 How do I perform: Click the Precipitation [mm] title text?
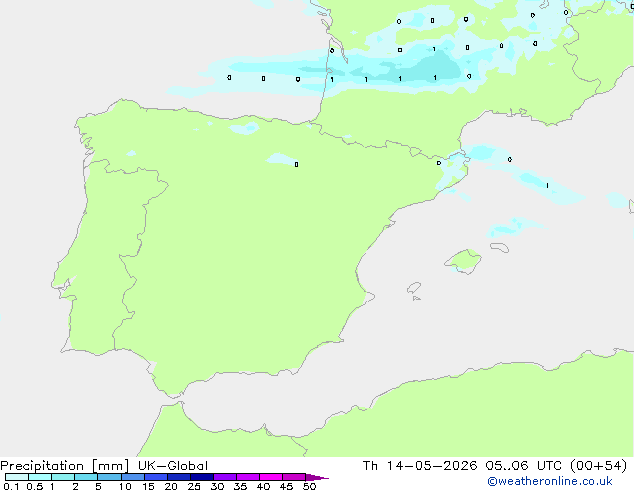(65, 466)
